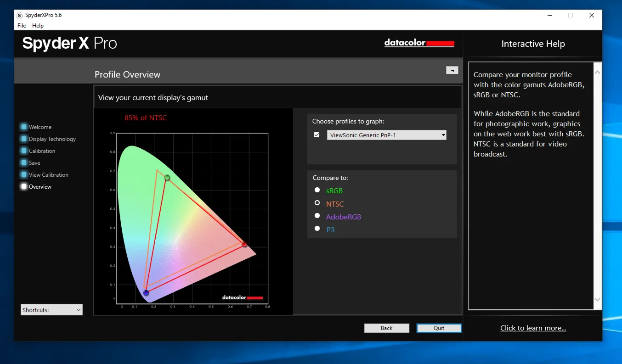Click the green primary point on gamut chart
The height and width of the screenshot is (364, 622).
pos(167,178)
